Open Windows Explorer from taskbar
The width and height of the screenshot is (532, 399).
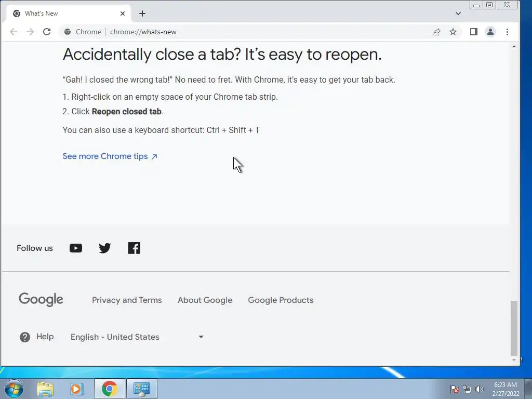coord(45,389)
